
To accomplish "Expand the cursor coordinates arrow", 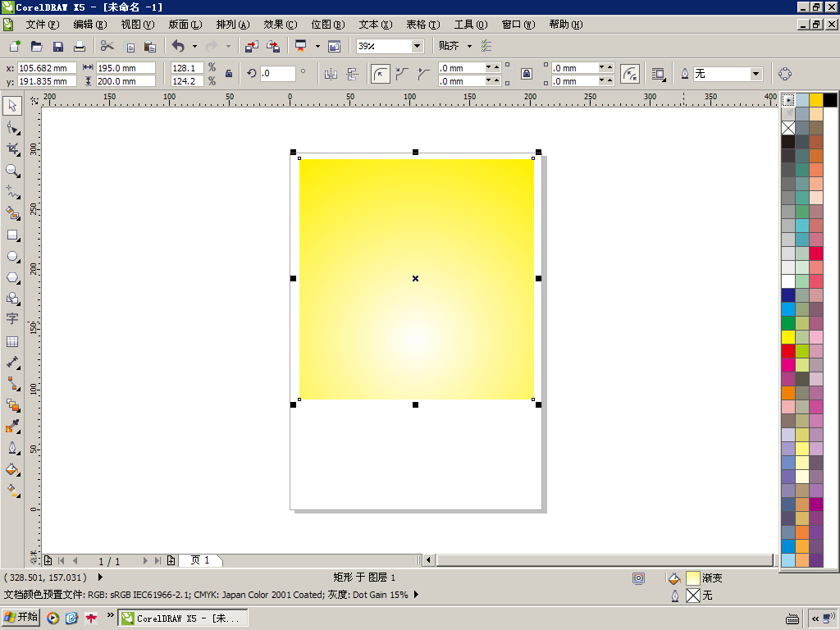I will tap(100, 577).
